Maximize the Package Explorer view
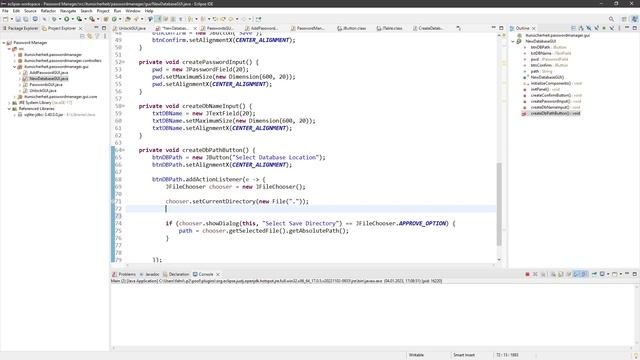This screenshot has height=360, width=640. tap(104, 28)
